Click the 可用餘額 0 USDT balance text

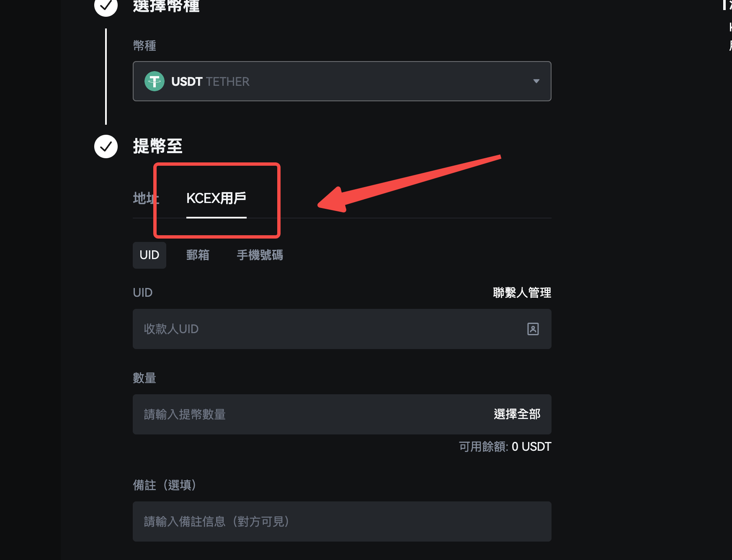click(x=505, y=447)
